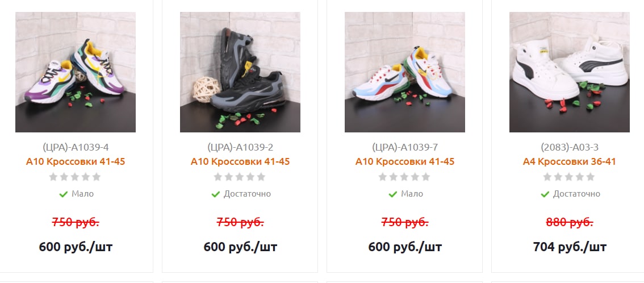Viewport: 644px width, 283px height.
Task: Open the A4 Кроссовки 36-41 product link
Action: tap(570, 161)
